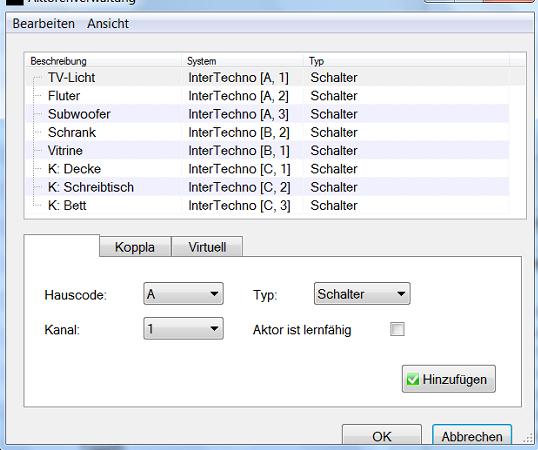Select the K: Decke row
The height and width of the screenshot is (450, 538).
tap(267, 169)
